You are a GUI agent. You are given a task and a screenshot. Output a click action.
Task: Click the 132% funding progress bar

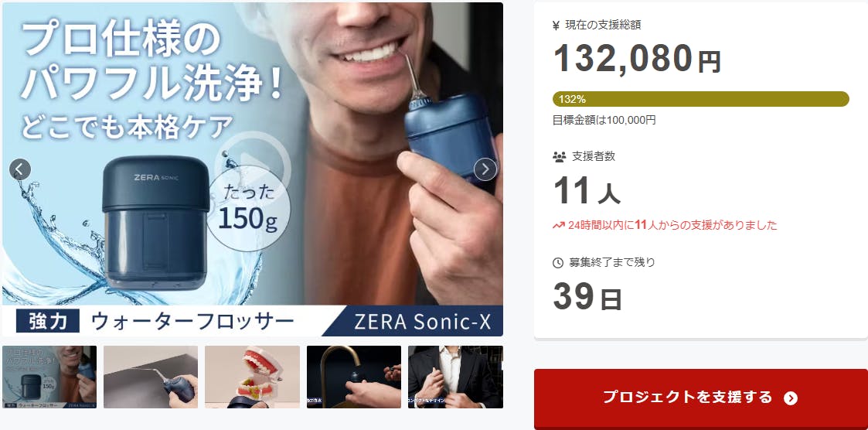(701, 99)
